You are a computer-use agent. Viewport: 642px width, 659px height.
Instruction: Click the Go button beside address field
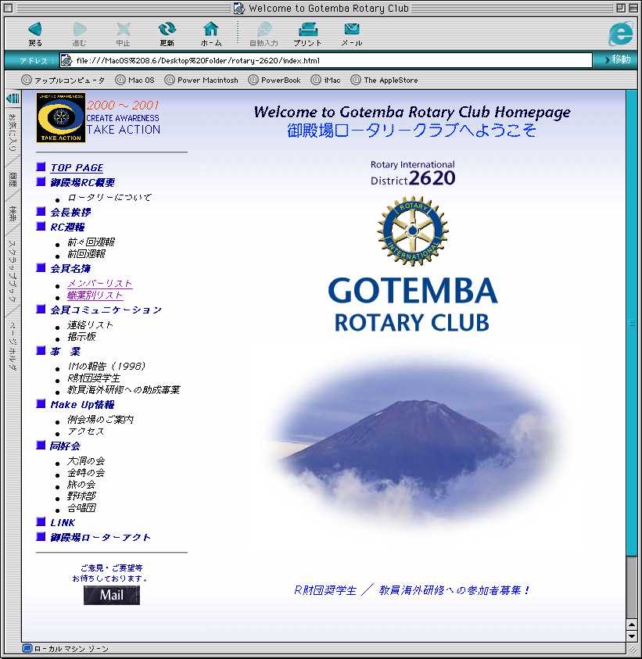[617, 60]
